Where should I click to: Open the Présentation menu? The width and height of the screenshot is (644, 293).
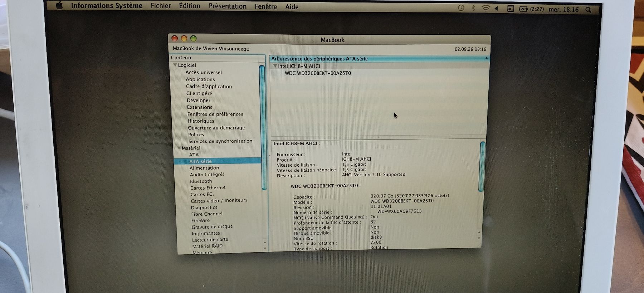tap(228, 6)
